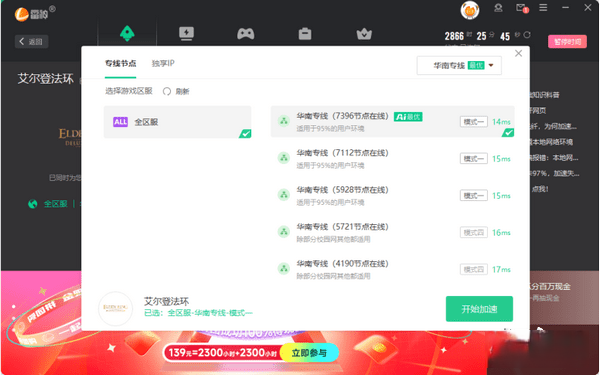600x375 pixels.
Task: Open the rocket acceleration tab icon
Action: pyautogui.click(x=127, y=34)
